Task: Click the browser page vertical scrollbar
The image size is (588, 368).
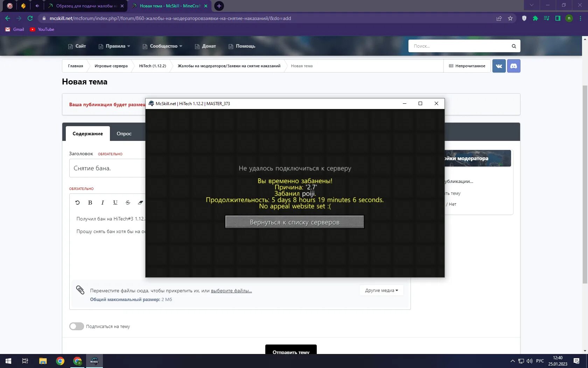Action: (585, 184)
